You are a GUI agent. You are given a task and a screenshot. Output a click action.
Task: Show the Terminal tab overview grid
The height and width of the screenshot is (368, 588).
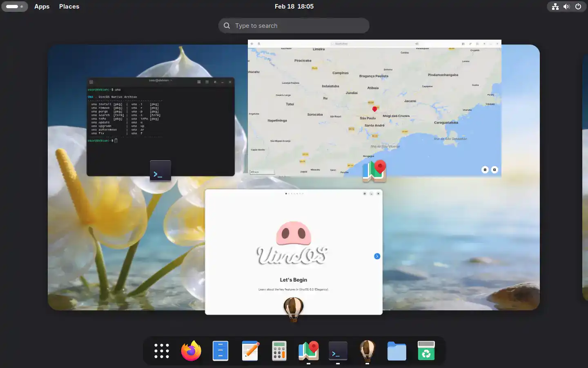(x=199, y=82)
